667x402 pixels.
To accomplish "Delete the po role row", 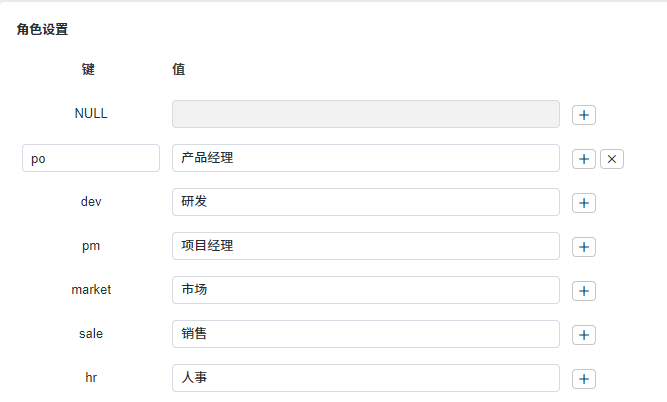I will coord(612,159).
